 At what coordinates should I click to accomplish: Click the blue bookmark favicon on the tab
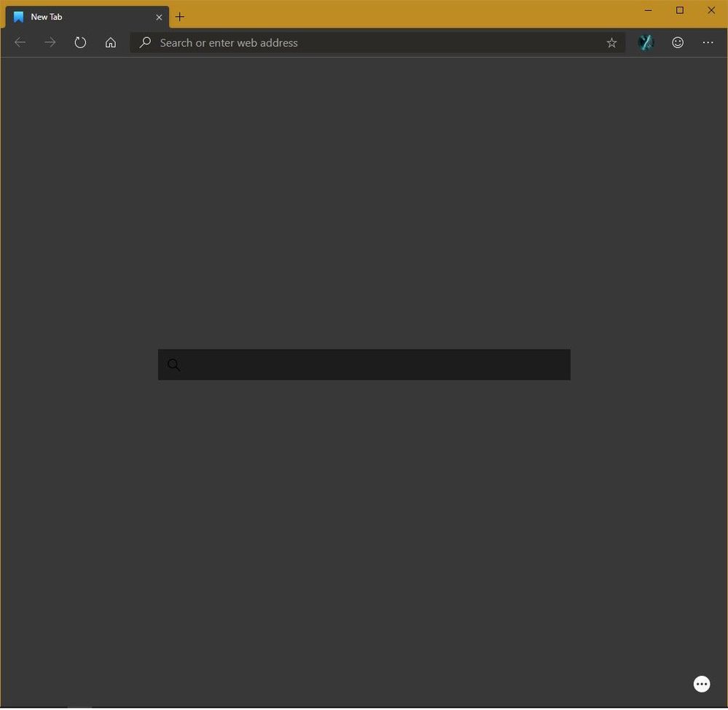pos(18,17)
